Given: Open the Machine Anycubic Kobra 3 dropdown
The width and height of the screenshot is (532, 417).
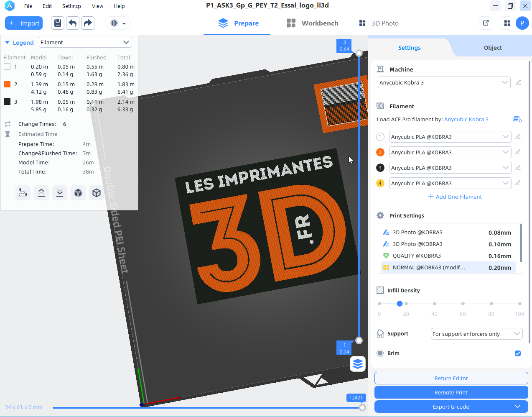Looking at the screenshot, I should [x=444, y=82].
